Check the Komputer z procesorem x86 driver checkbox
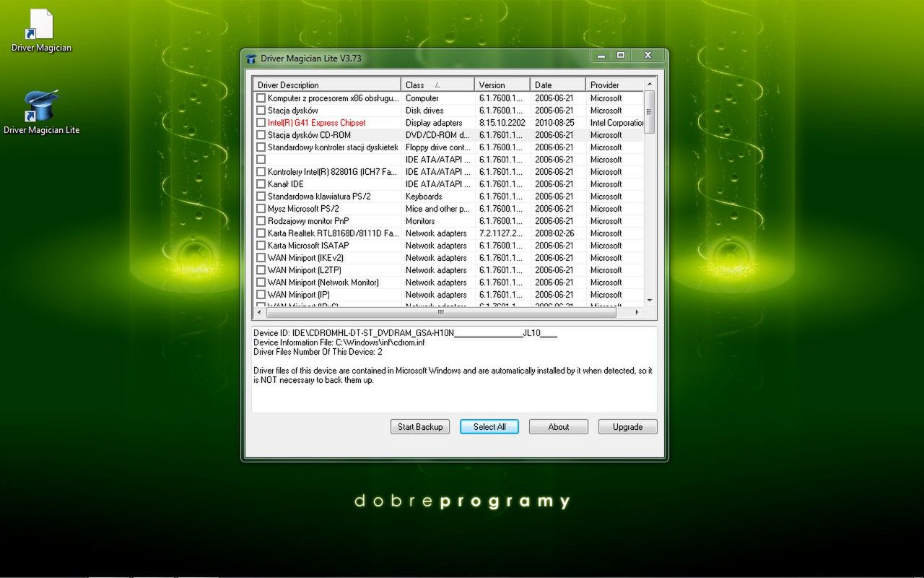 (261, 98)
